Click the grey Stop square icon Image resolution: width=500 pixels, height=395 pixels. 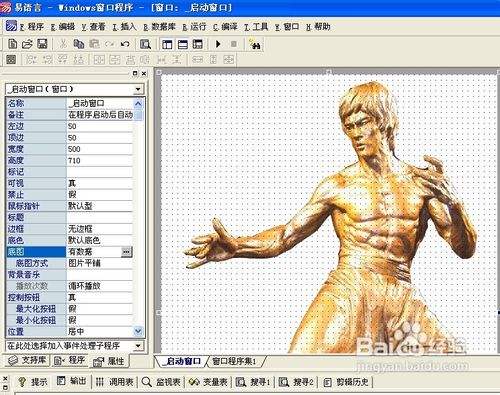234,44
